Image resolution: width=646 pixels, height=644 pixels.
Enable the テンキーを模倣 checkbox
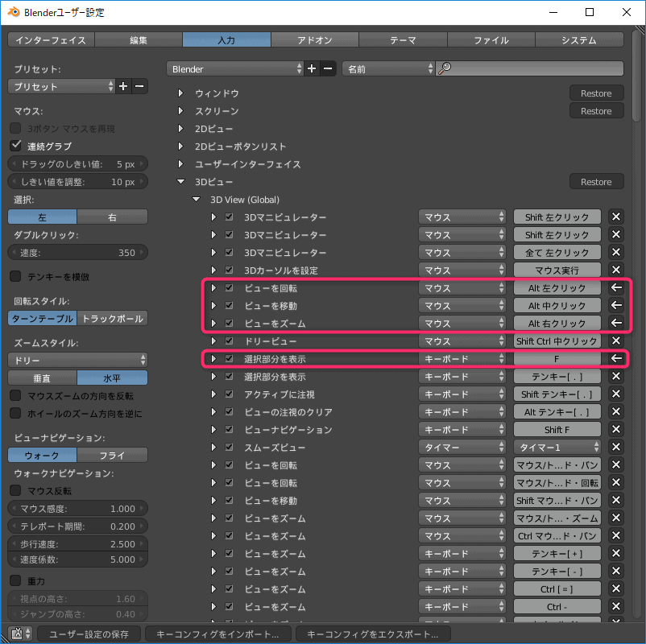click(x=15, y=277)
